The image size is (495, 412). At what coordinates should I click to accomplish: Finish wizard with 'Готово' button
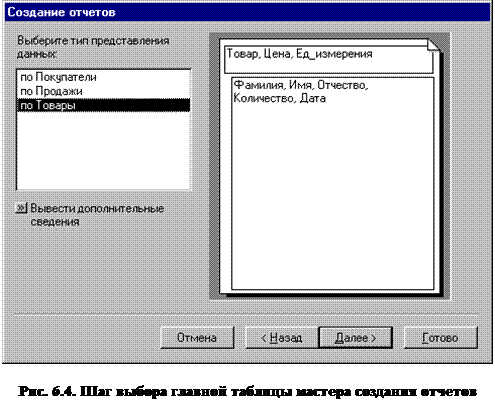440,338
